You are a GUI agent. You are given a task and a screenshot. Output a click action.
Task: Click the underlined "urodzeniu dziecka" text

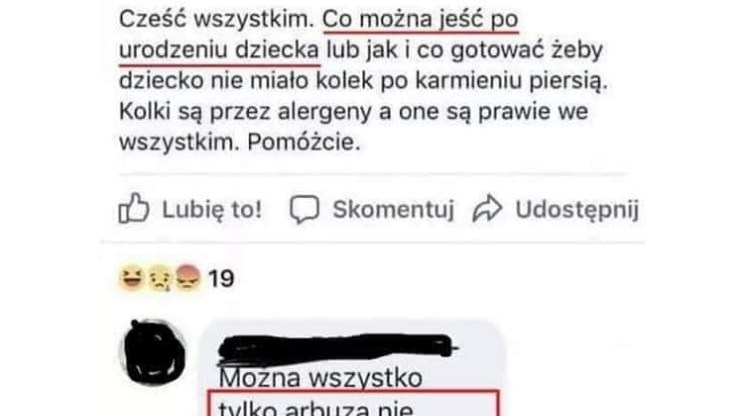click(219, 50)
